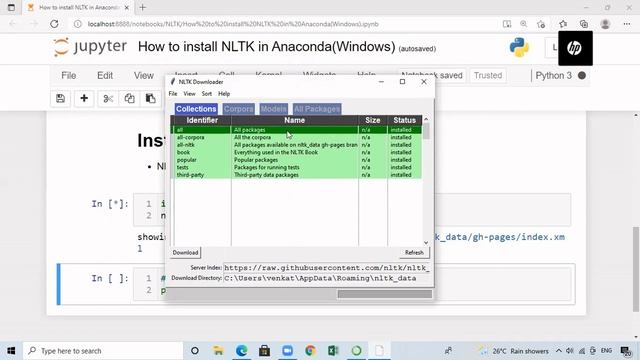Open the browser zoom icon in address bar
This screenshot has width=640, height=360.
tap(524, 24)
